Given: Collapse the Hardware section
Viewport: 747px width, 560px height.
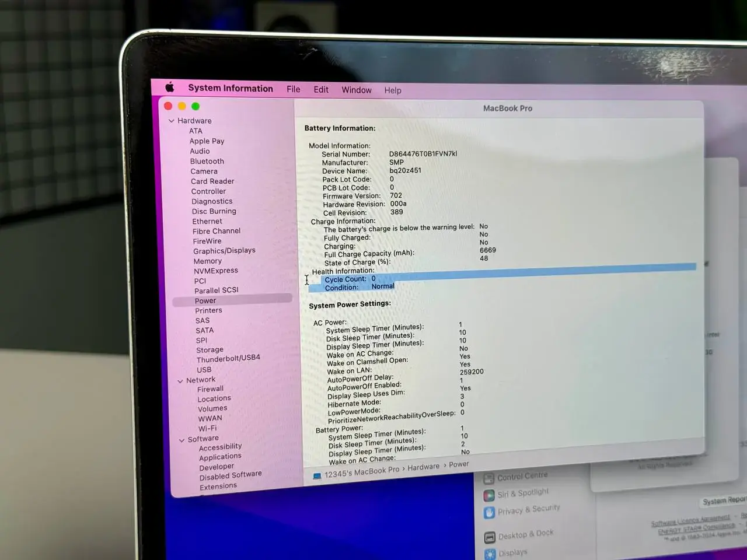Looking at the screenshot, I should [x=172, y=121].
